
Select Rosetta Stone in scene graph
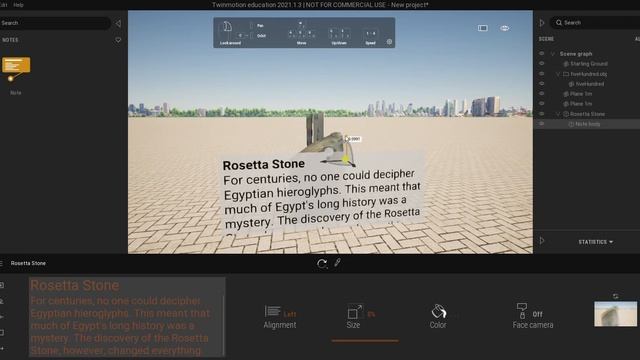[587, 114]
